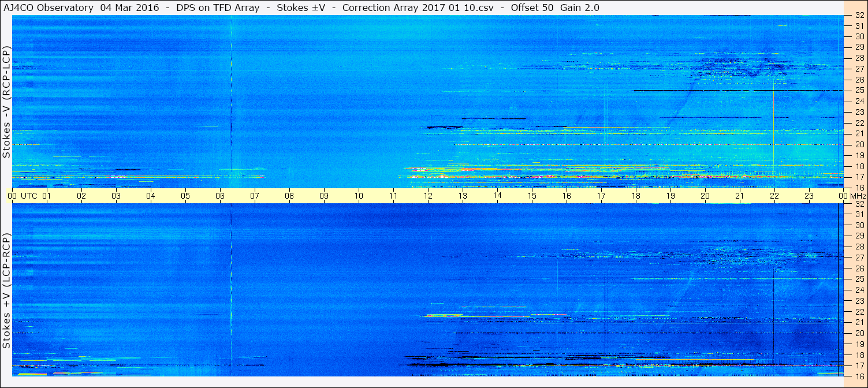Select the date '04 Mar 2016' in header
The image size is (868, 388).
click(x=131, y=8)
